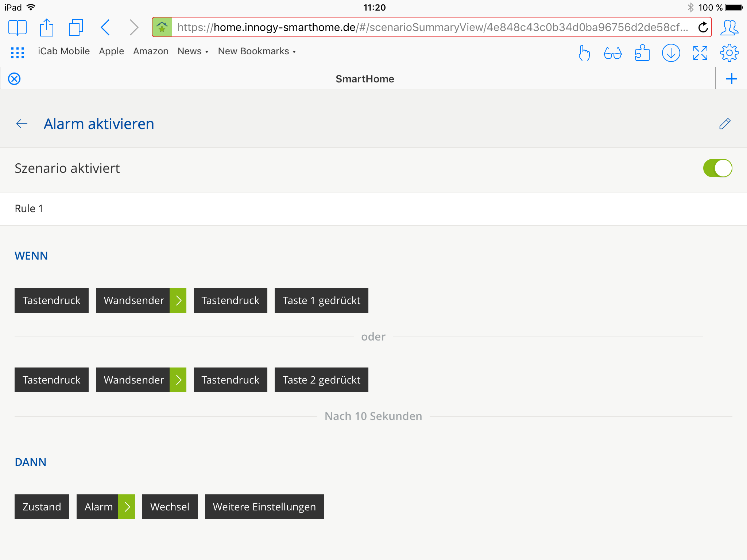Open the reader mode glasses icon

point(612,53)
